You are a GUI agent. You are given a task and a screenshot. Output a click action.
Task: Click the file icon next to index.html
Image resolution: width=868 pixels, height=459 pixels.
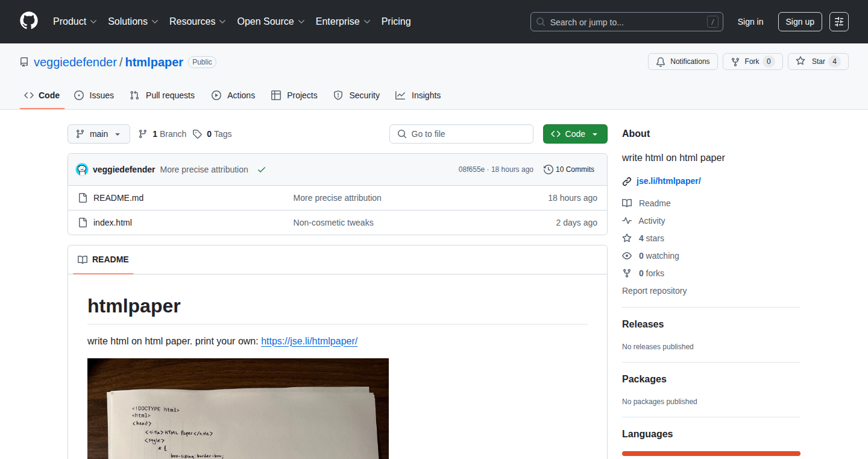pyautogui.click(x=83, y=223)
